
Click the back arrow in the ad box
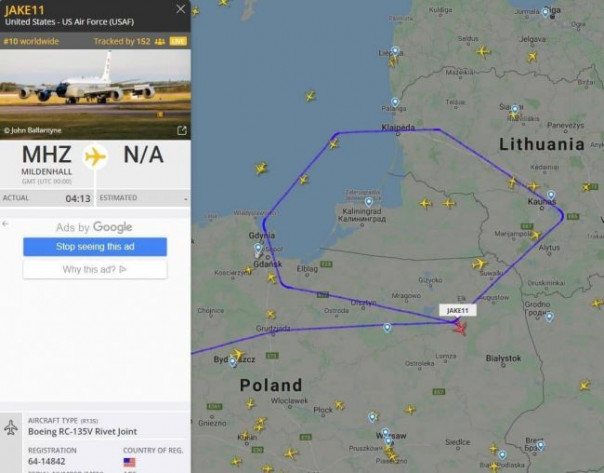click(x=5, y=224)
